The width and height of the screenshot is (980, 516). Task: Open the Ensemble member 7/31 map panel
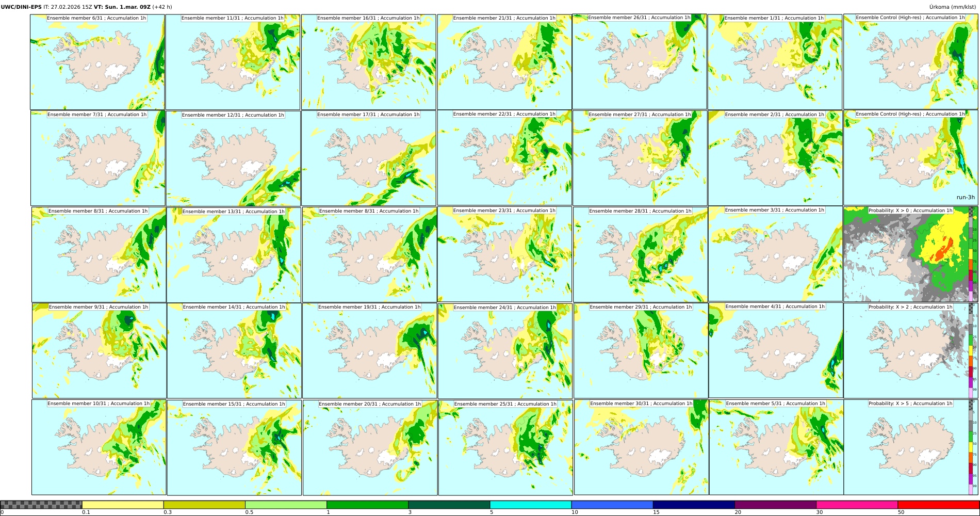point(98,158)
